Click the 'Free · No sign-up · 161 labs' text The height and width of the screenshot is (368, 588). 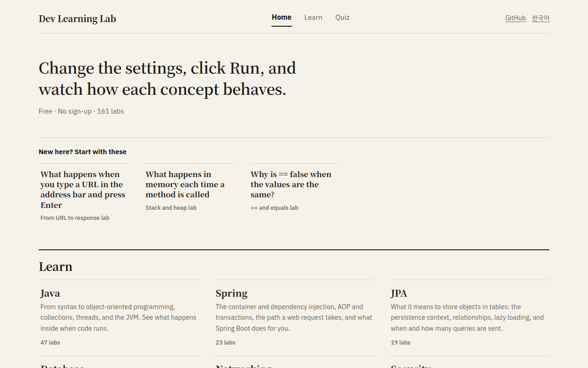pyautogui.click(x=81, y=111)
